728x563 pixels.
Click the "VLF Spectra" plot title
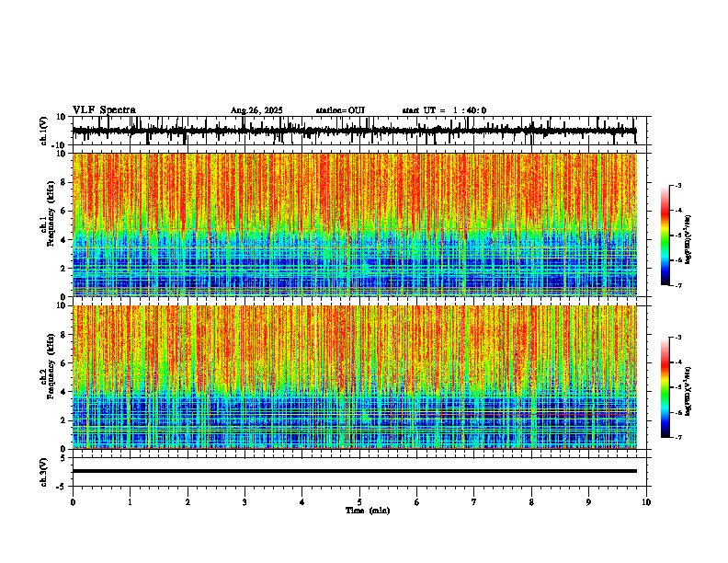tap(104, 110)
